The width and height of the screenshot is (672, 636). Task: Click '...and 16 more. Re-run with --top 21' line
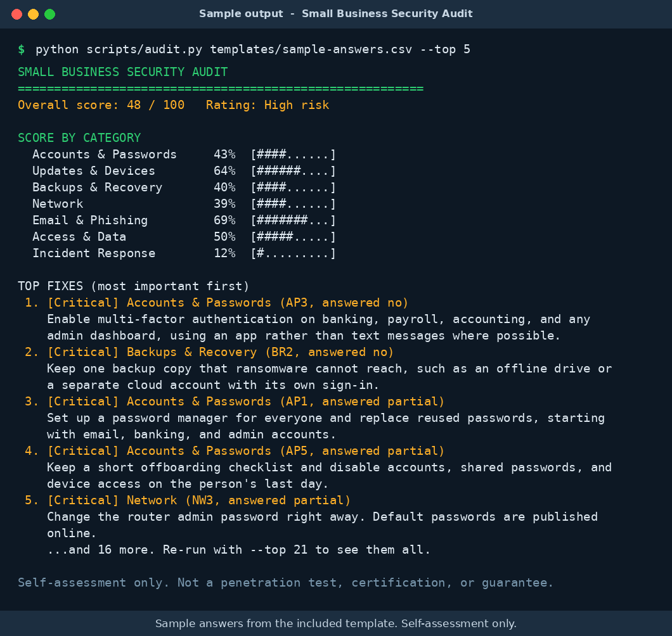(x=239, y=550)
